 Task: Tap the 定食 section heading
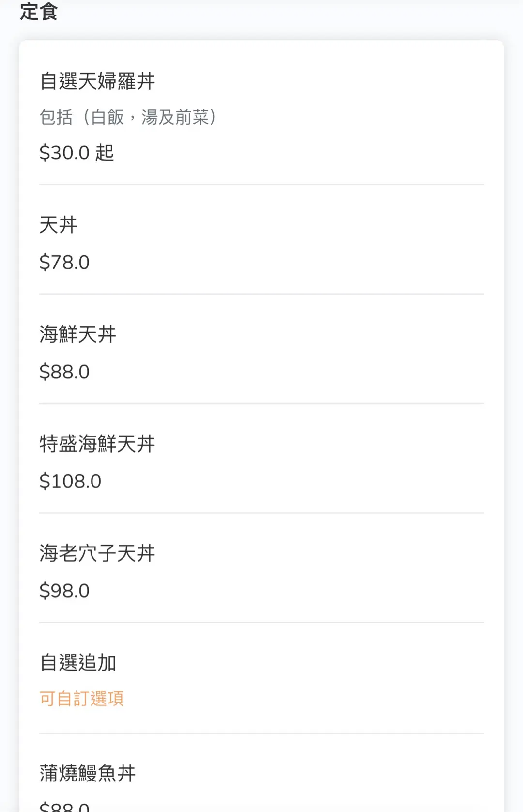pos(39,12)
